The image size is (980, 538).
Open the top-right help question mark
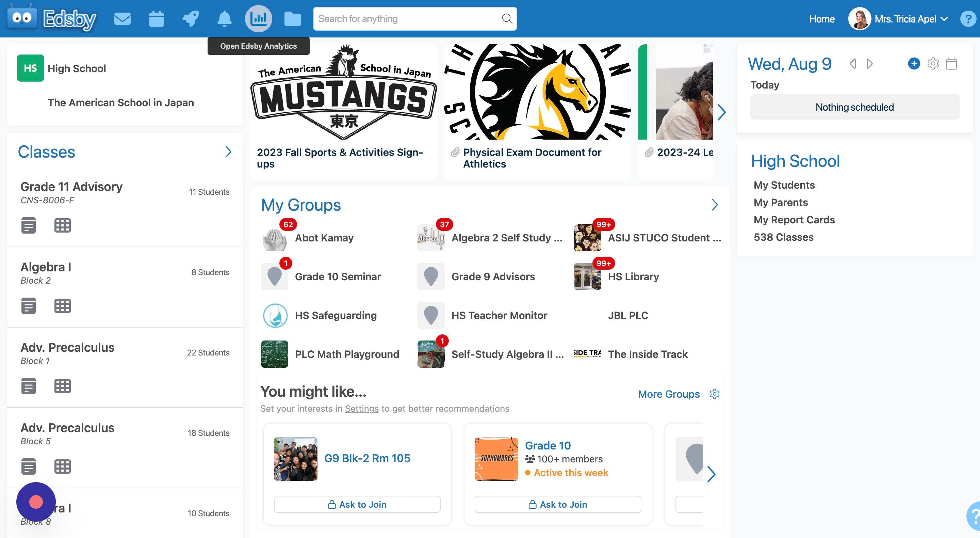(968, 19)
